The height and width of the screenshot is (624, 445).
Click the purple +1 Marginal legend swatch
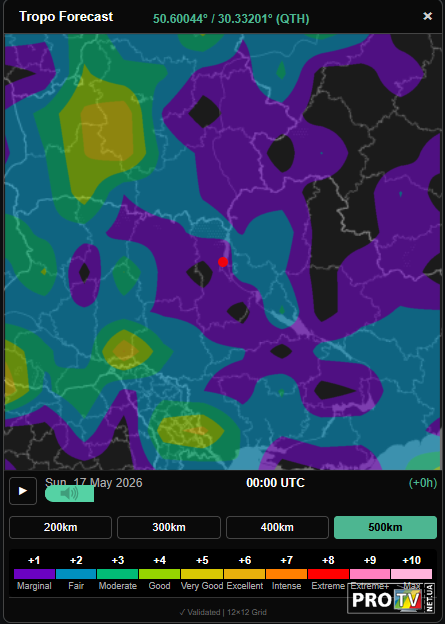[x=34, y=574]
